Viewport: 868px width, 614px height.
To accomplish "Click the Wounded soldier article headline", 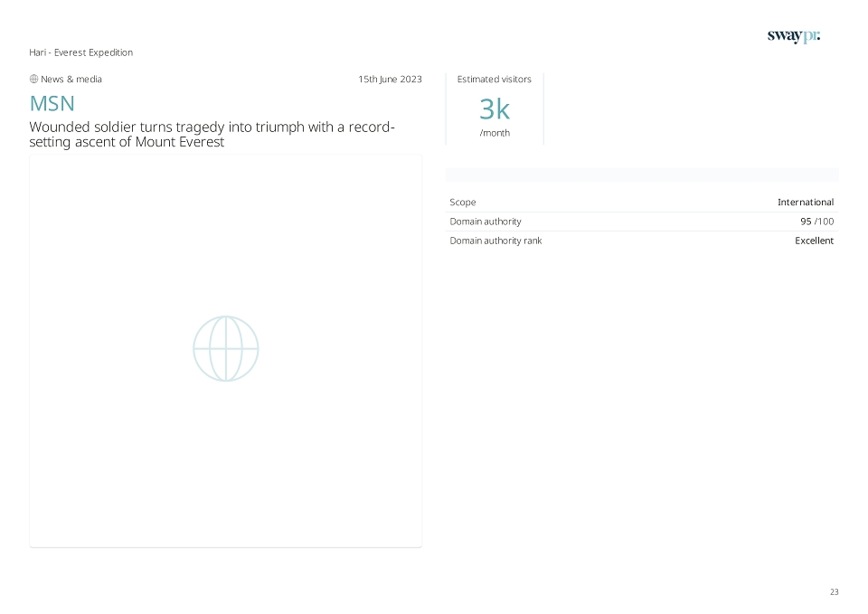I will [x=212, y=134].
